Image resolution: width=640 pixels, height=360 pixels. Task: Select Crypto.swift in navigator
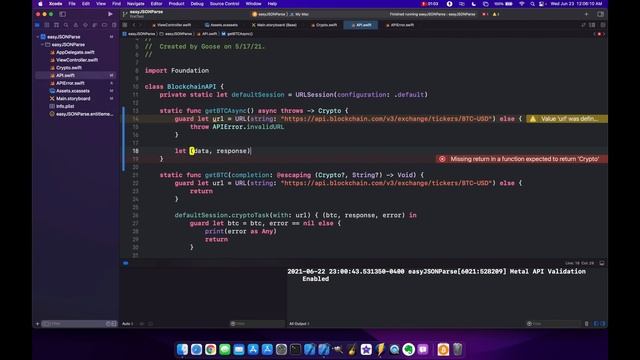point(69,68)
